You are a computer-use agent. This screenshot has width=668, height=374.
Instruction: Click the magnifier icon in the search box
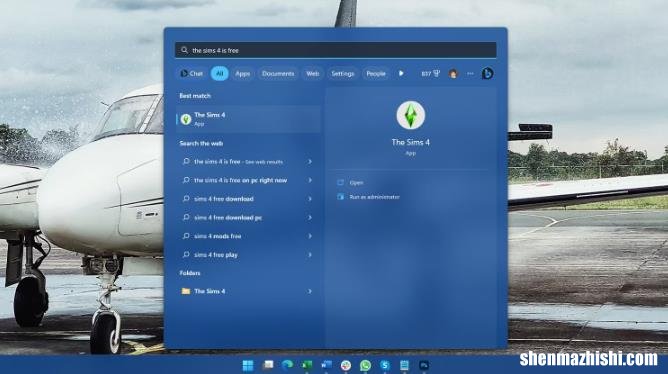[184, 50]
